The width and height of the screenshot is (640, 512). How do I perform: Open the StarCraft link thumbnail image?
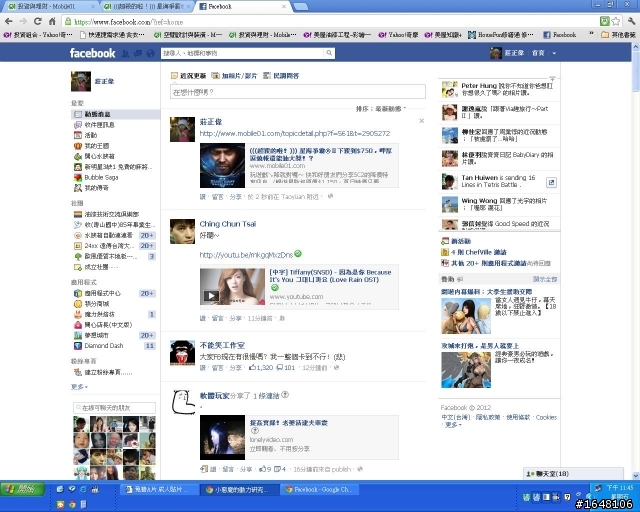222,165
